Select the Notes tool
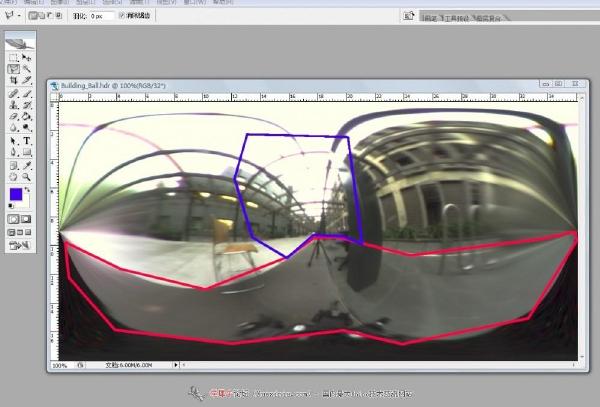Viewport: 600px width, 407px height. click(14, 166)
